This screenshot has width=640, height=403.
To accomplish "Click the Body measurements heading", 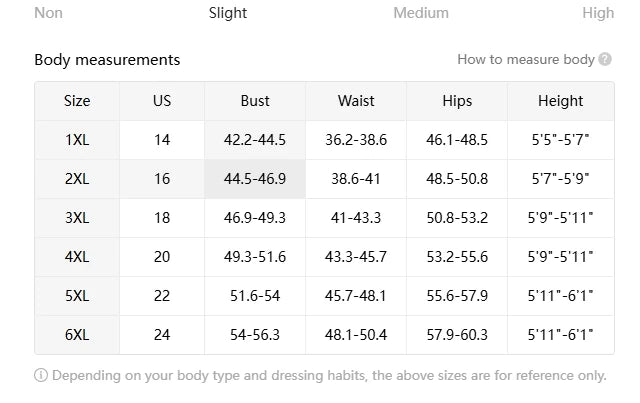I will coord(107,60).
